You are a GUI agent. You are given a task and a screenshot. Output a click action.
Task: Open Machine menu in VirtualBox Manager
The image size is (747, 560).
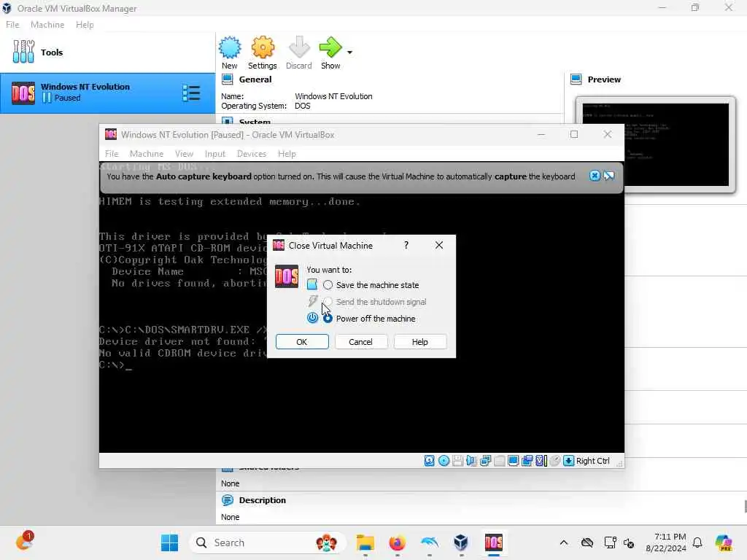point(47,25)
